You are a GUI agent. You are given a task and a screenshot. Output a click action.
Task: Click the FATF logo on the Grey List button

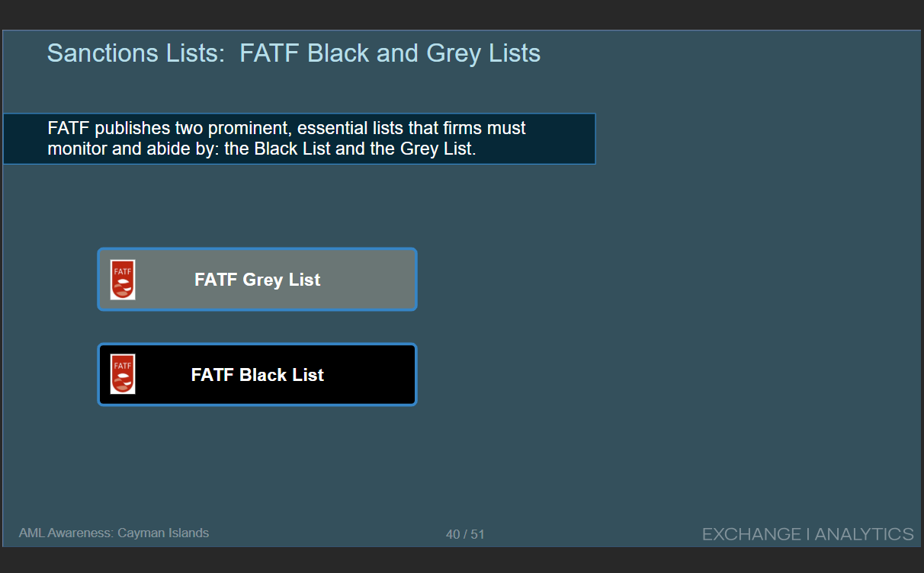pos(123,280)
